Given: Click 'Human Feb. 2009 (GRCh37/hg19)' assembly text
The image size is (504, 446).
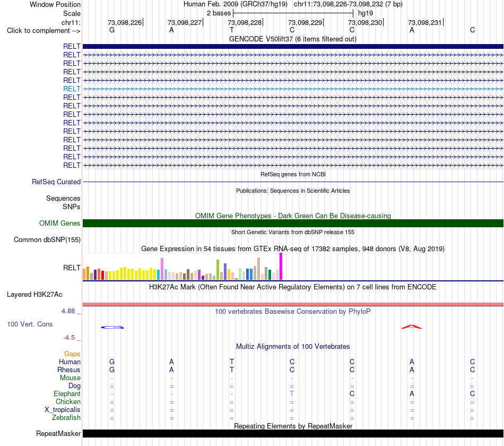Looking at the screenshot, I should tap(236, 4).
